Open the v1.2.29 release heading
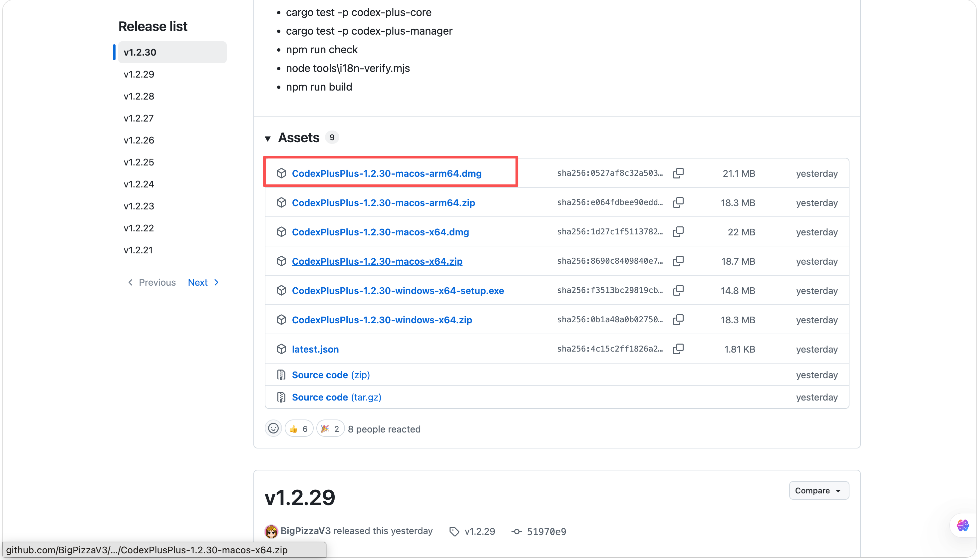 300,497
